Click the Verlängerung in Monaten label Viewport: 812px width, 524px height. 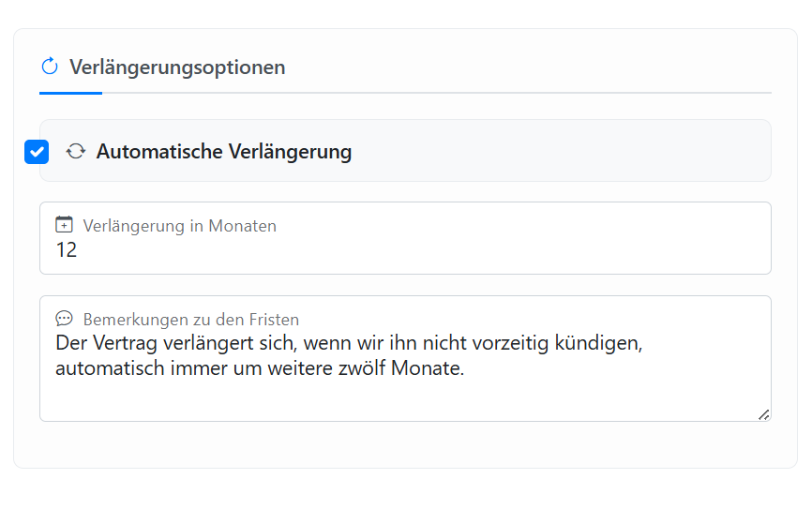[x=179, y=226]
